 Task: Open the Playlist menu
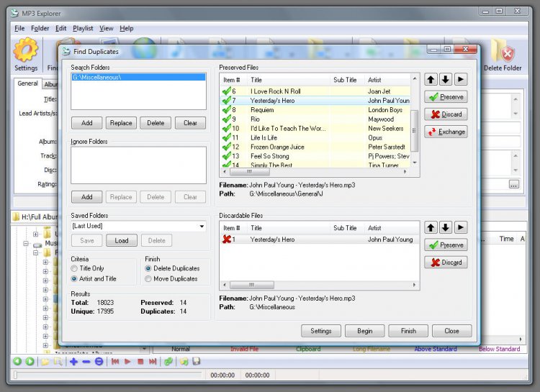[83, 28]
